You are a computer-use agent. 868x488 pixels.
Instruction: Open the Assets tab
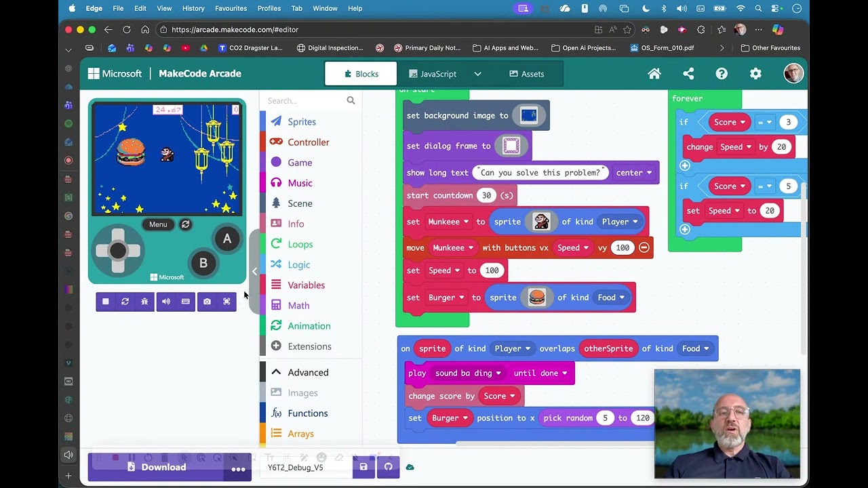(x=526, y=74)
